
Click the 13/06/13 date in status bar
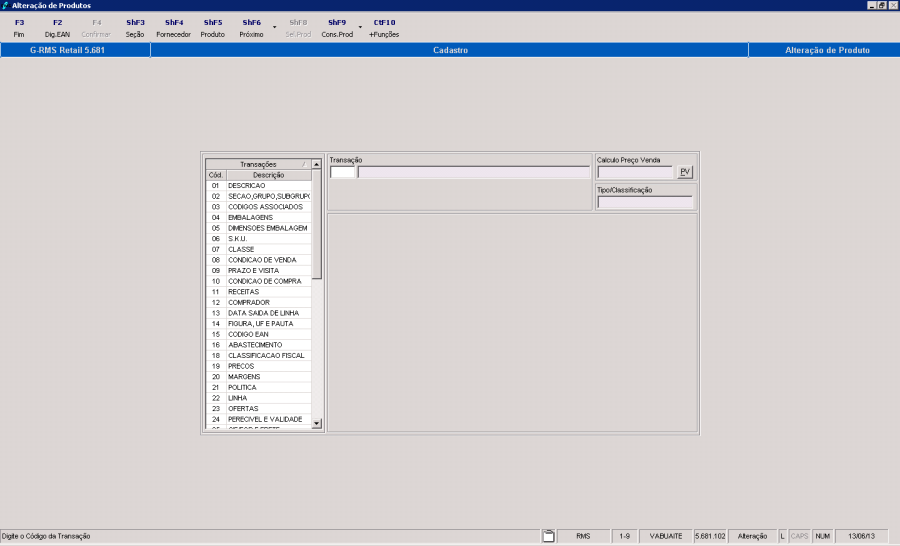point(861,536)
